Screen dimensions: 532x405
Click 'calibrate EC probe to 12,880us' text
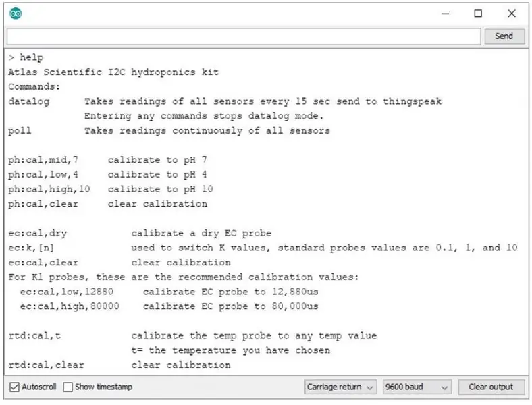coord(231,292)
